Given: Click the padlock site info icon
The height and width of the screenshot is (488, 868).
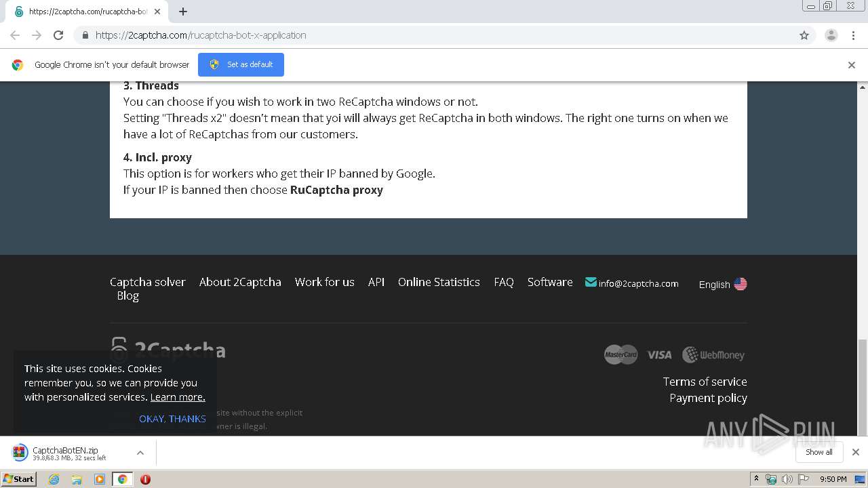Looking at the screenshot, I should click(x=85, y=35).
